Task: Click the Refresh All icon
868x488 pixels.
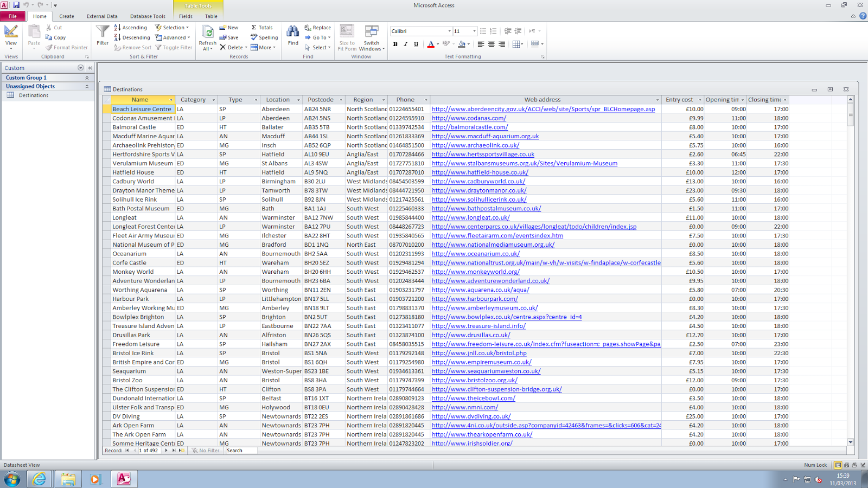Action: [208, 33]
